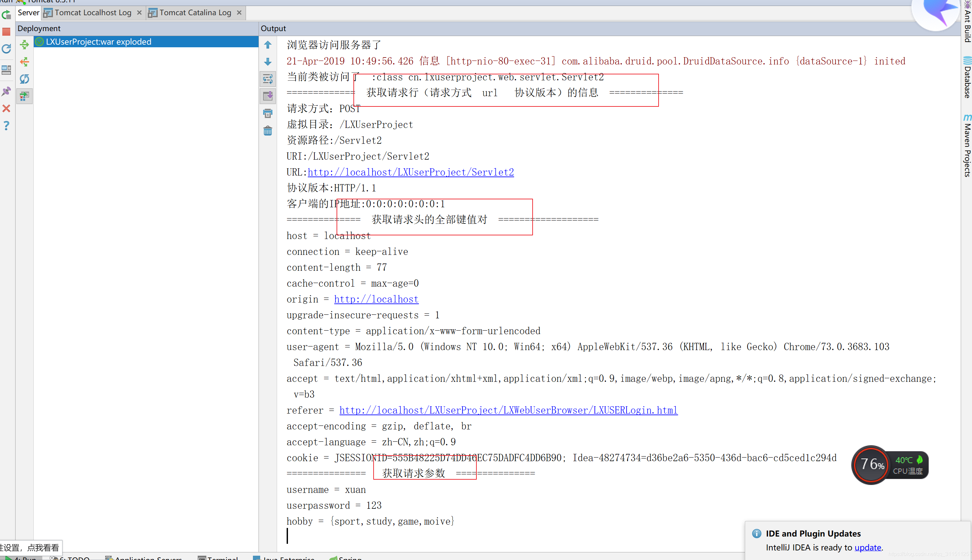The height and width of the screenshot is (560, 972).
Task: Click the blue Update application icon
Action: 6,49
